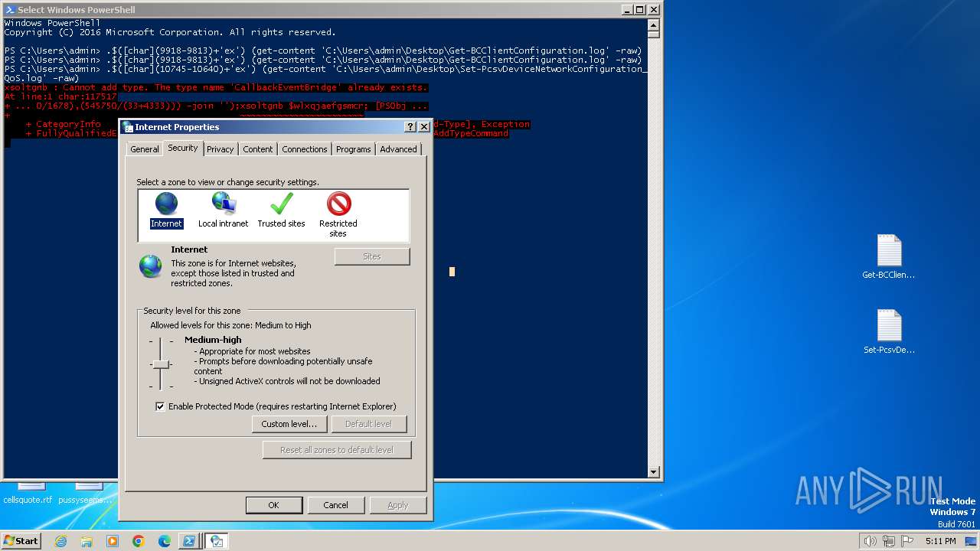Screen dimensions: 980x551
Task: Click PowerShell scrollbar down arrow
Action: tap(653, 472)
